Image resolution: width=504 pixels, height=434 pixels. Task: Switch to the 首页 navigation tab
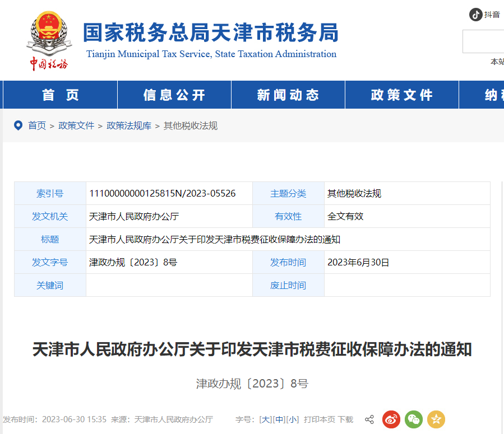pos(59,94)
